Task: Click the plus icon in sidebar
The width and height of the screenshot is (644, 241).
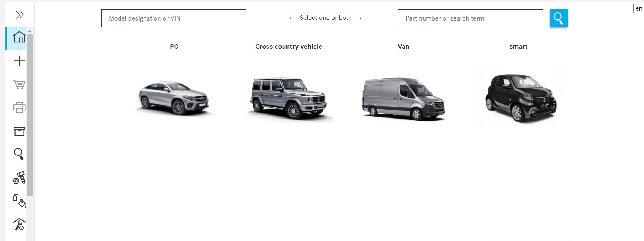Action: [x=19, y=61]
